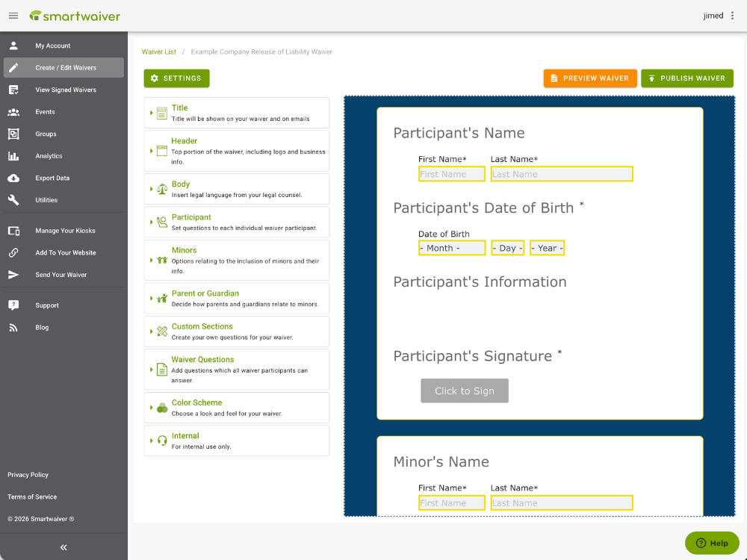Open the Month dropdown for date of birth
Viewport: 747px width, 560px height.
pyautogui.click(x=451, y=247)
